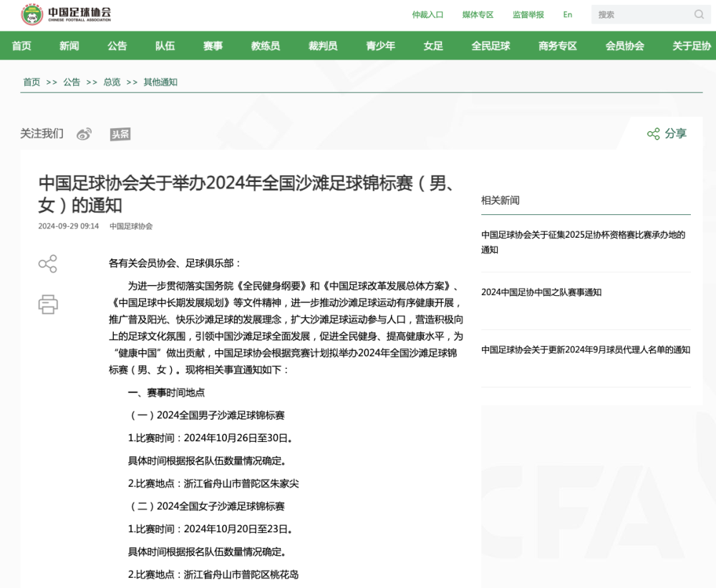716x588 pixels.
Task: Switch language with the En link
Action: [x=568, y=14]
